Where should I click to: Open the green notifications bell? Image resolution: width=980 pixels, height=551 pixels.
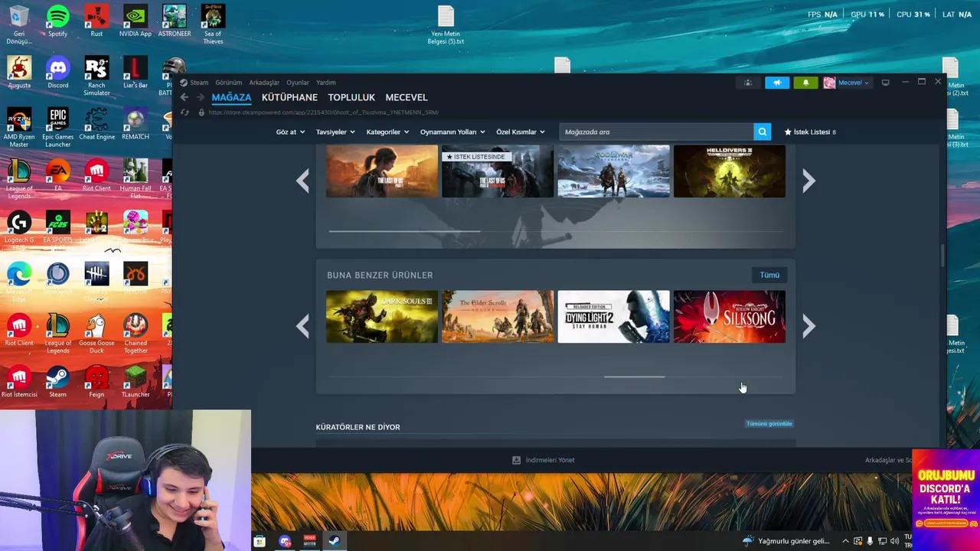[805, 83]
